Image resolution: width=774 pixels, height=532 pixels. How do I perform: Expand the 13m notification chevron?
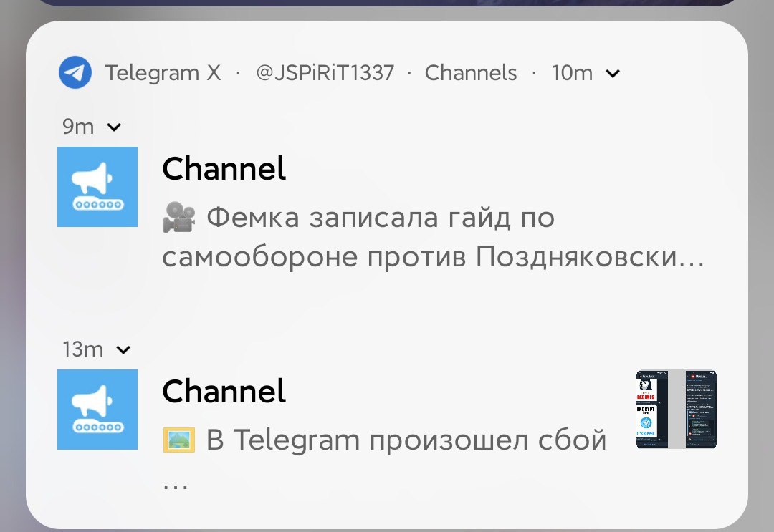(x=123, y=350)
